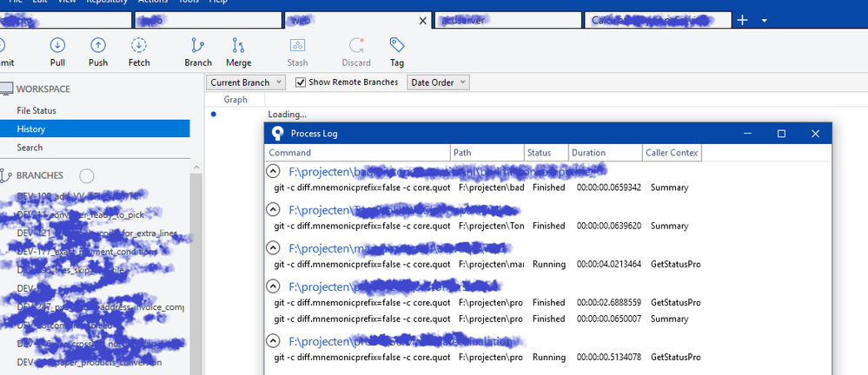Image resolution: width=868 pixels, height=375 pixels.
Task: Click the F:\projecten\mai path cell
Action: tap(492, 265)
